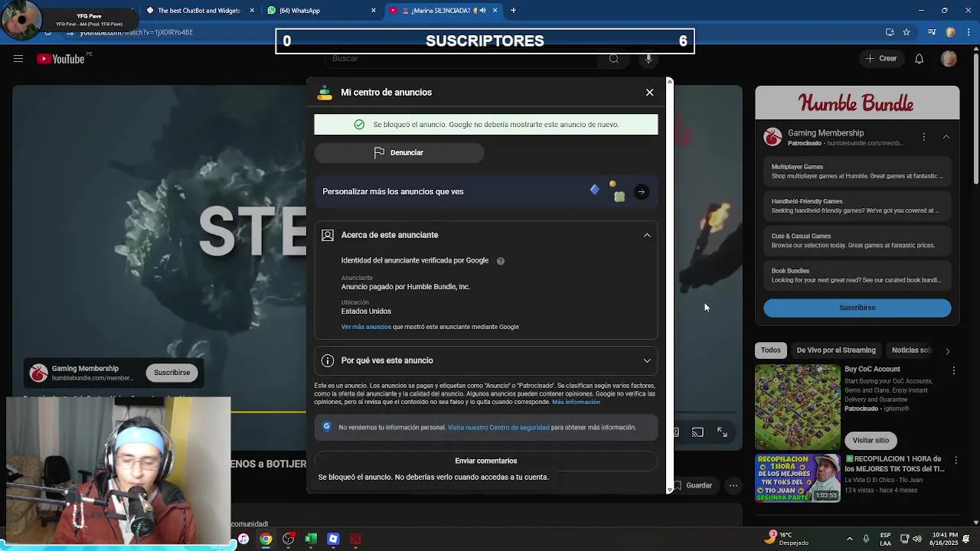Open the Cute & Casual Games ad link
Screen dimensions: 980x551
pyautogui.click(x=857, y=240)
